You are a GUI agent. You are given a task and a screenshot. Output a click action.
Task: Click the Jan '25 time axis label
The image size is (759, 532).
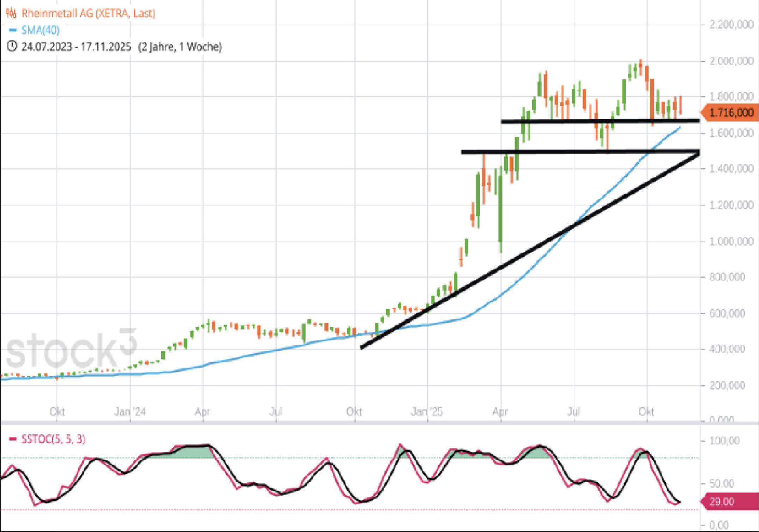pos(427,411)
